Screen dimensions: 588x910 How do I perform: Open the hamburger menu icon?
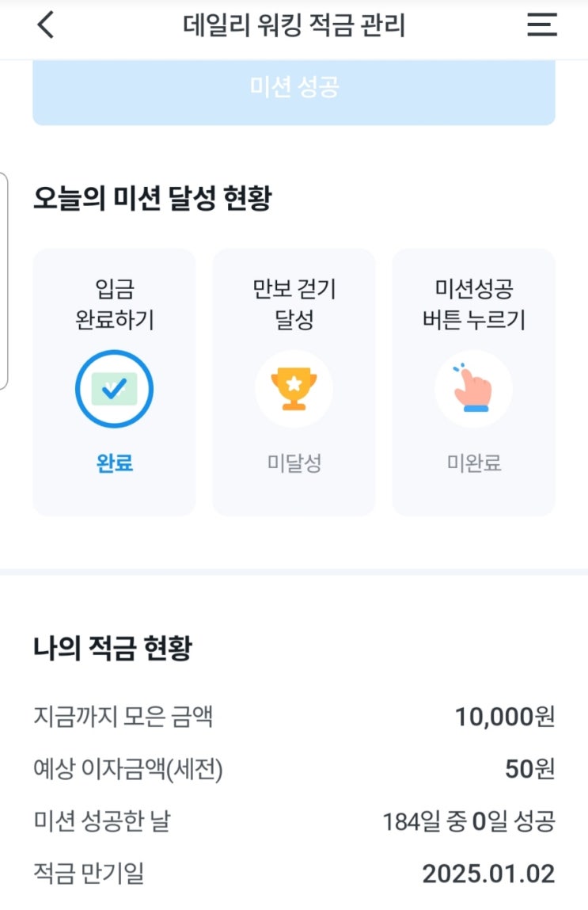coord(541,25)
